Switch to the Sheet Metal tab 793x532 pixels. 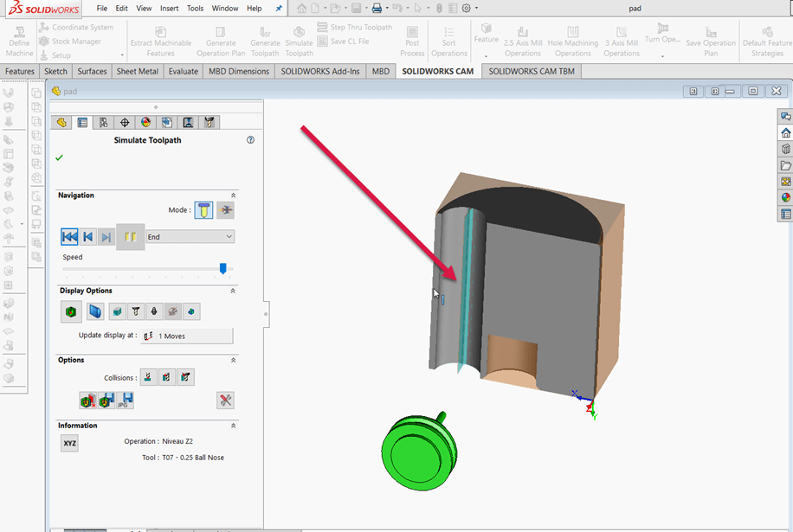coord(138,71)
